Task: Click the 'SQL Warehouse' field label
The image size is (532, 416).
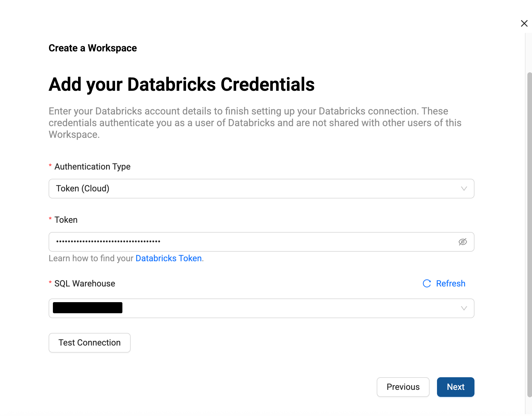Action: pos(85,283)
